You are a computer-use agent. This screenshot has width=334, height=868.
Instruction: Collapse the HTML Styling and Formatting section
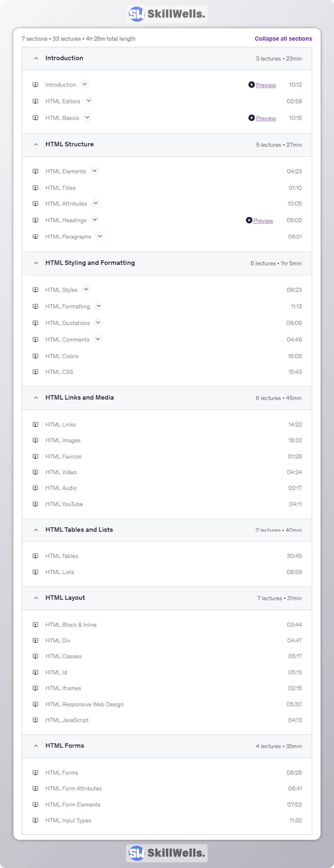[x=36, y=263]
